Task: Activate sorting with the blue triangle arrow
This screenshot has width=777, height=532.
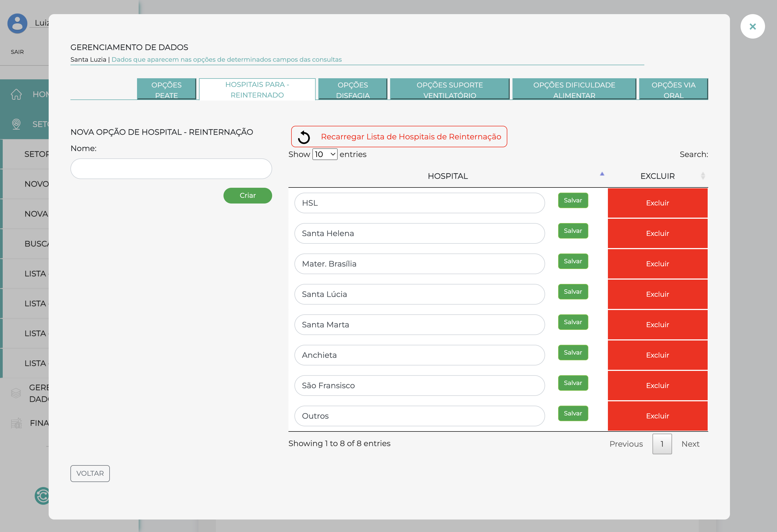Action: point(602,174)
